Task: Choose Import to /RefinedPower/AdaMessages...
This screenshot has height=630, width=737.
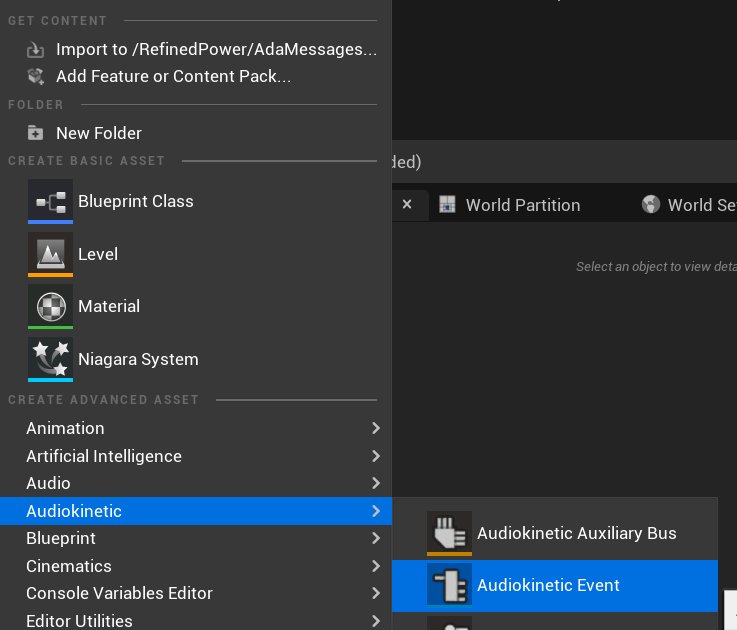Action: coord(196,49)
